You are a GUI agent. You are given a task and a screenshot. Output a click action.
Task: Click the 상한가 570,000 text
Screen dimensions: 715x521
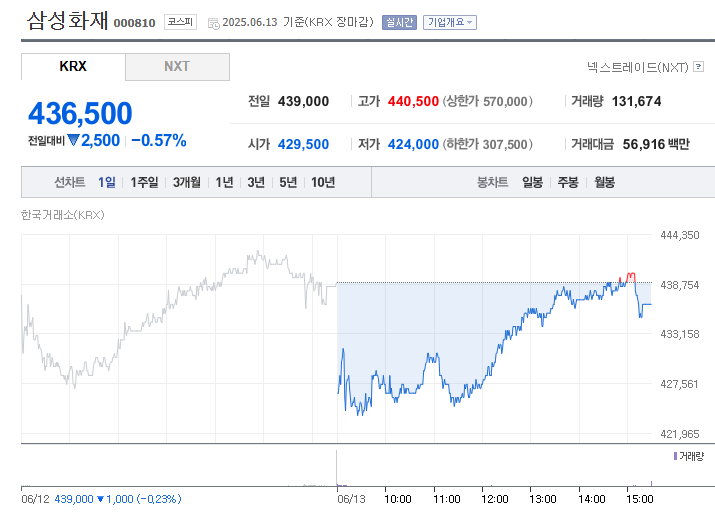[x=487, y=101]
